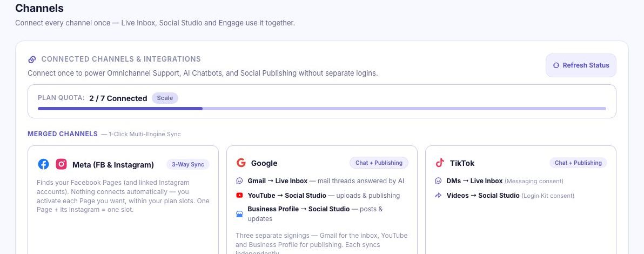This screenshot has height=254, width=644.
Task: Click the YouTube play icon
Action: coord(239,195)
